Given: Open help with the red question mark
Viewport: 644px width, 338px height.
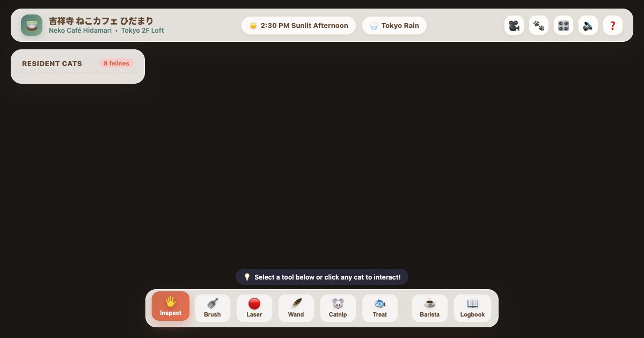Looking at the screenshot, I should pyautogui.click(x=613, y=25).
